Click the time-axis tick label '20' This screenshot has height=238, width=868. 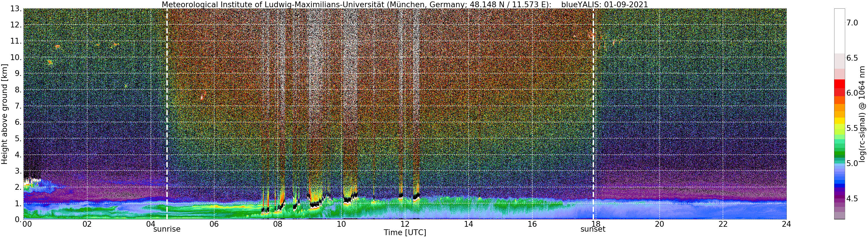click(x=659, y=224)
